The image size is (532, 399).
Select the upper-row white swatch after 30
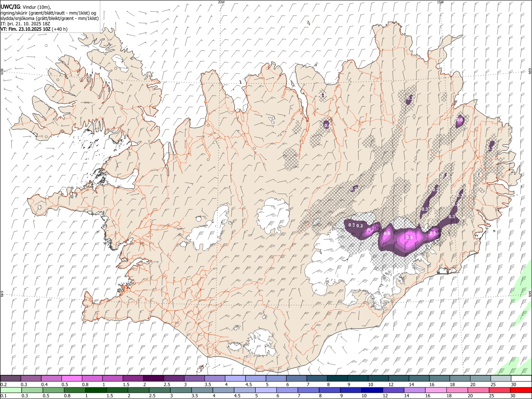coord(521,379)
